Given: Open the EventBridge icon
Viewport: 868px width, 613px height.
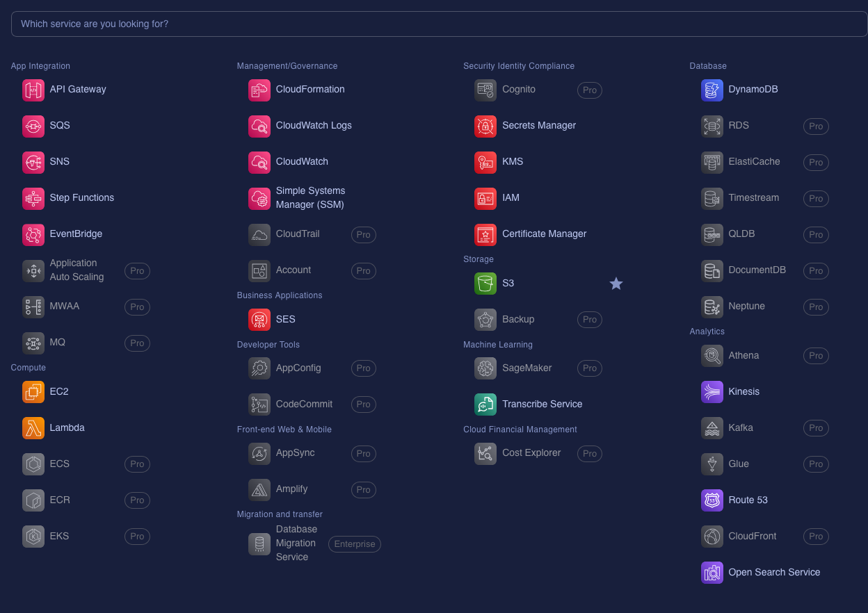Looking at the screenshot, I should coord(33,234).
